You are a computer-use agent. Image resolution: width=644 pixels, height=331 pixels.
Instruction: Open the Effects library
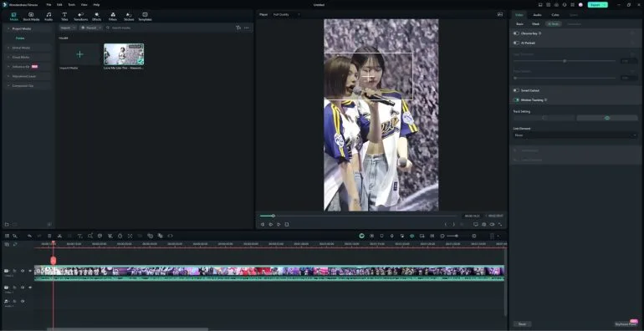coord(96,17)
